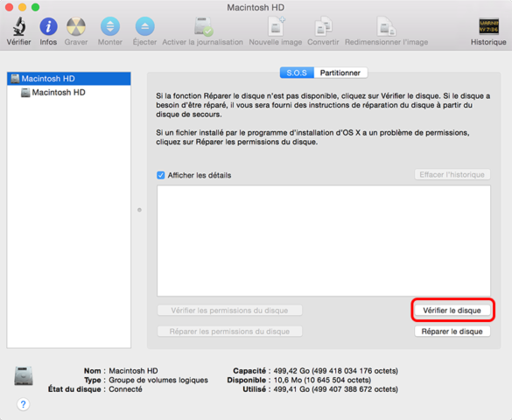Switch to the S.O.S tab
Screen dimensions: 512x420
click(297, 73)
